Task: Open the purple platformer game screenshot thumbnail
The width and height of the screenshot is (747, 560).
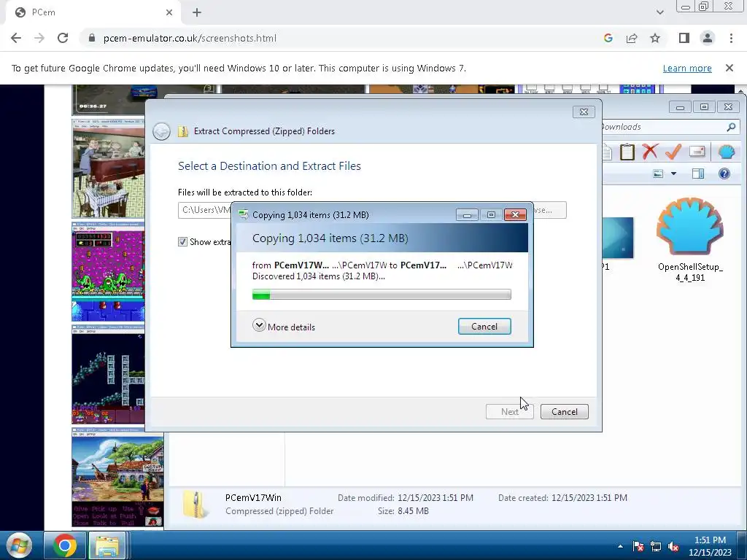Action: click(108, 272)
